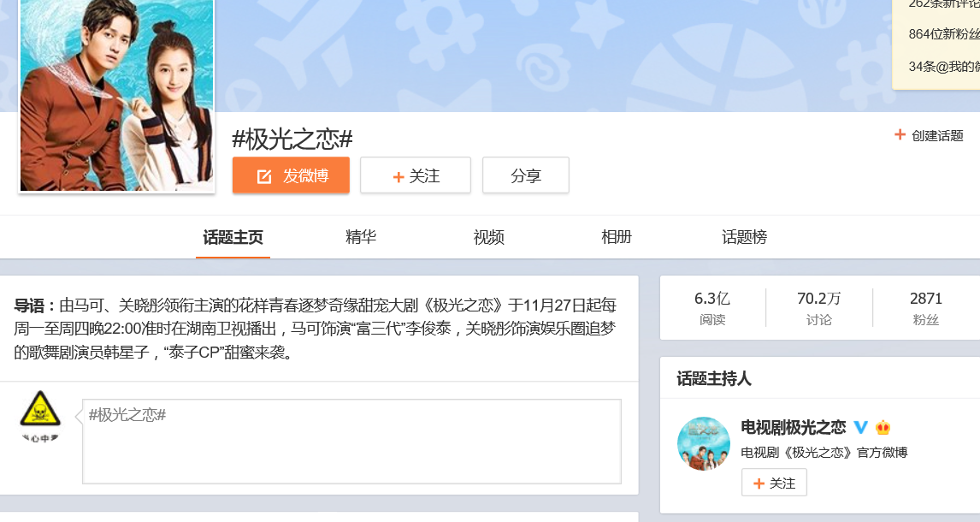The image size is (980, 522).
Task: Open the 创建话题 create topic link
Action: coord(929,135)
